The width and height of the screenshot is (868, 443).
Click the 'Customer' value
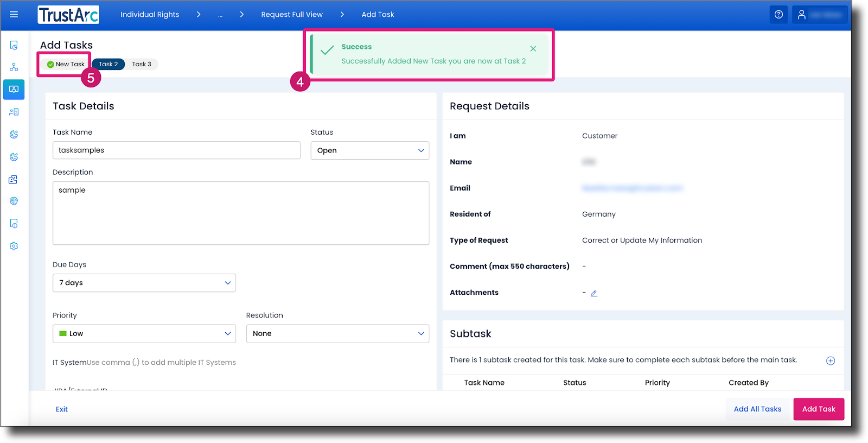(x=599, y=136)
